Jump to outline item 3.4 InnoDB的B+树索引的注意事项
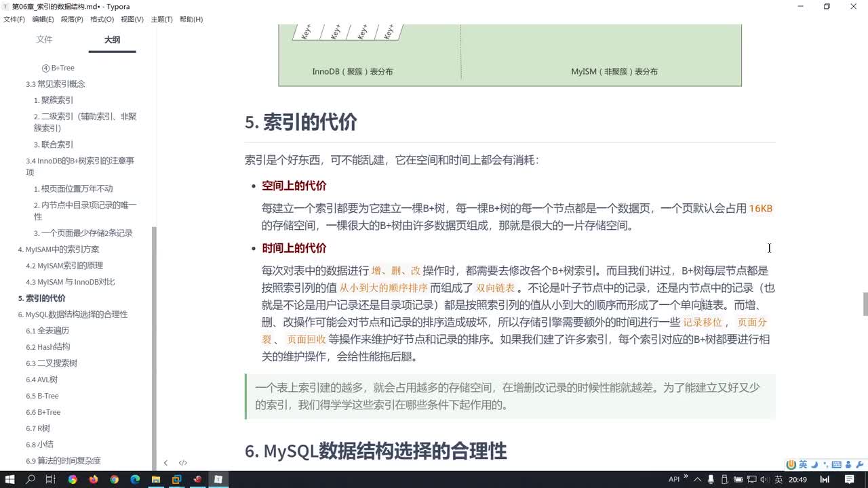The image size is (868, 488). pyautogui.click(x=81, y=166)
